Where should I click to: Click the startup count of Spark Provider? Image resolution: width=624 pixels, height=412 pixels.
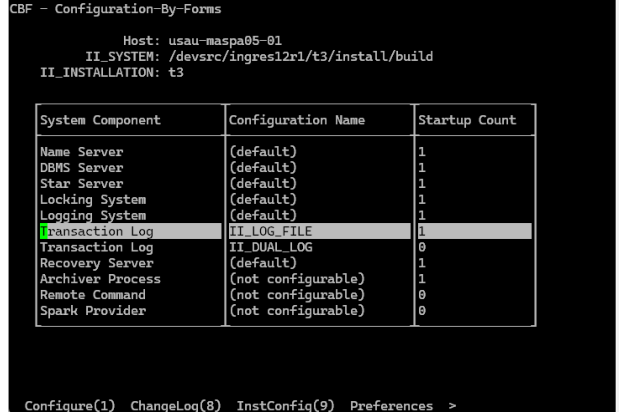pos(423,311)
